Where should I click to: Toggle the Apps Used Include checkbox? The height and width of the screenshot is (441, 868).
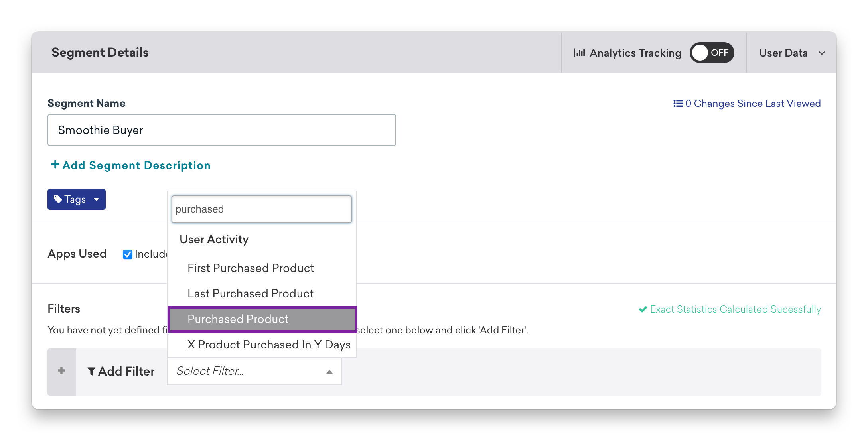(128, 254)
